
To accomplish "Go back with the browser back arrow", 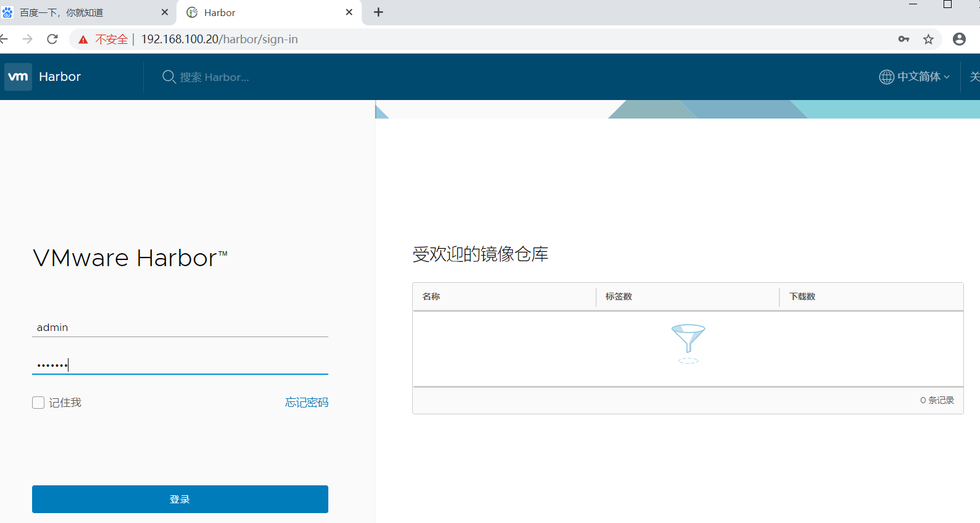I will point(3,39).
